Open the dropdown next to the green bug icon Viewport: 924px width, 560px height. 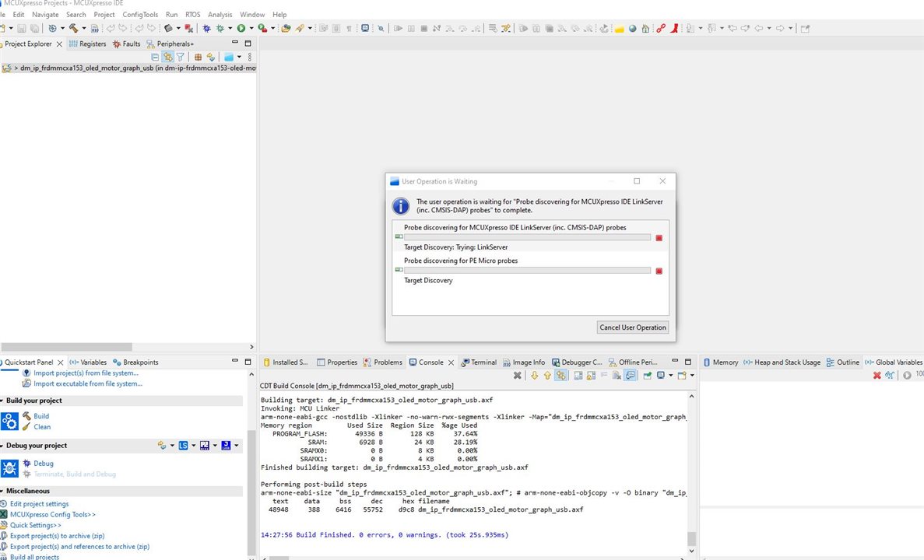[x=229, y=28]
